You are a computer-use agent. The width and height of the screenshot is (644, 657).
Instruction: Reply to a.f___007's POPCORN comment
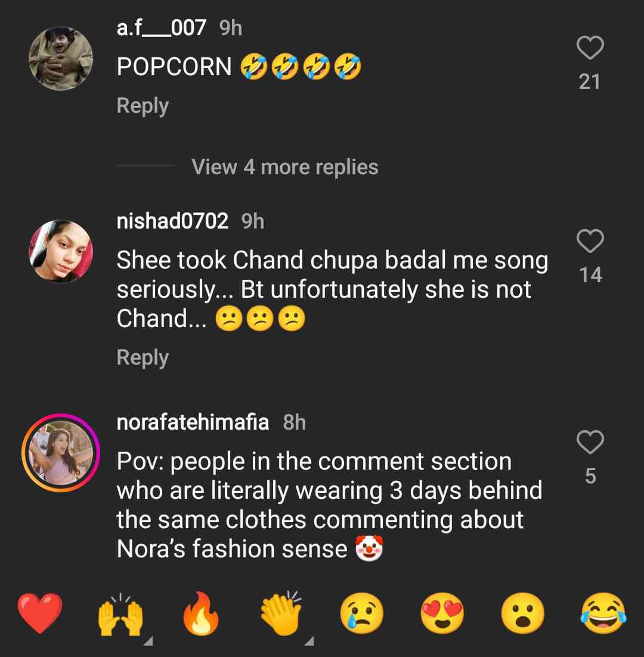tap(143, 106)
